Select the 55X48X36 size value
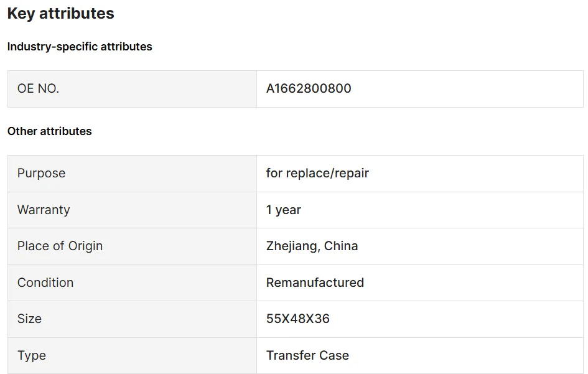Viewport: 588px width, 374px height. pos(298,319)
